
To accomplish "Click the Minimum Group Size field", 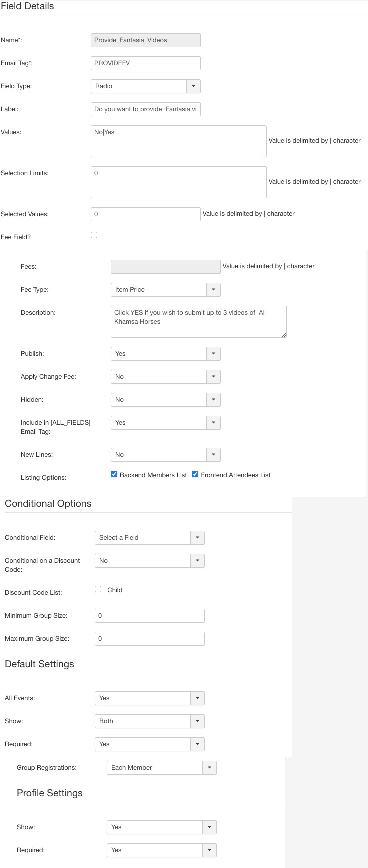I will (149, 616).
